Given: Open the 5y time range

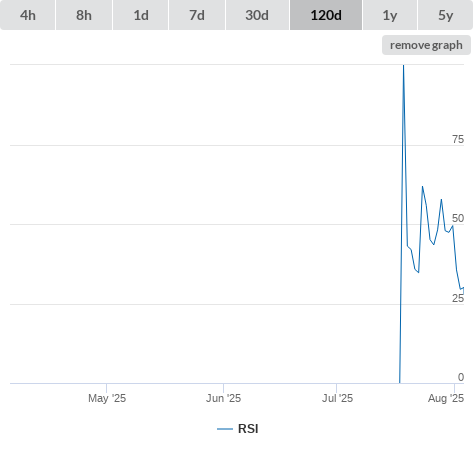Looking at the screenshot, I should coord(446,15).
